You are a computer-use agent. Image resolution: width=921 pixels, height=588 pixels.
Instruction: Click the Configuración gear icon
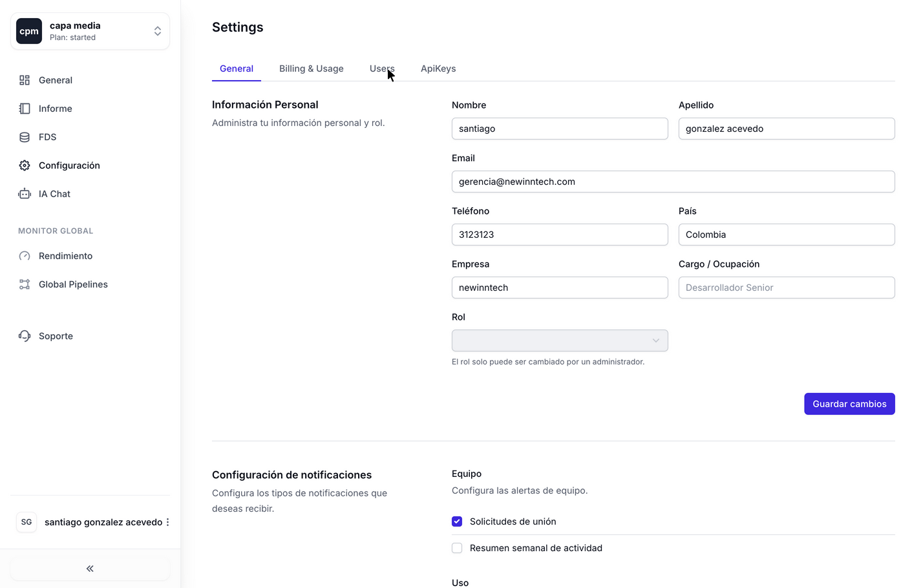pyautogui.click(x=25, y=165)
